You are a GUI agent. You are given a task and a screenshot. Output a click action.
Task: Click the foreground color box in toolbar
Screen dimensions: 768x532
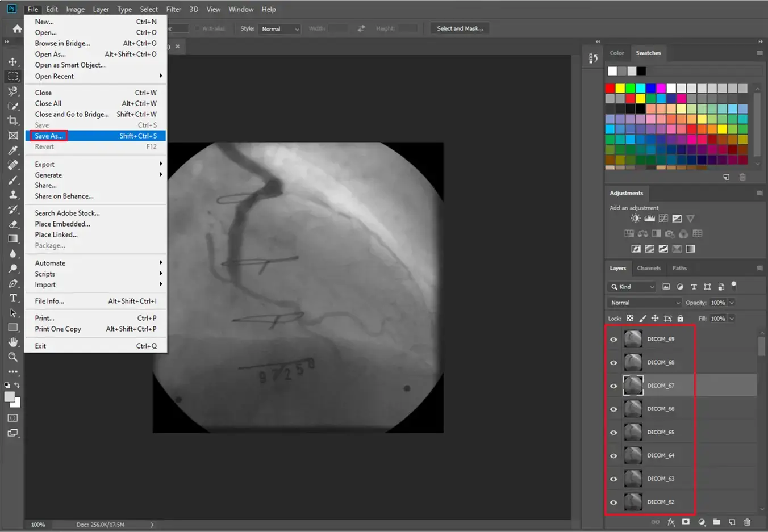coord(9,397)
